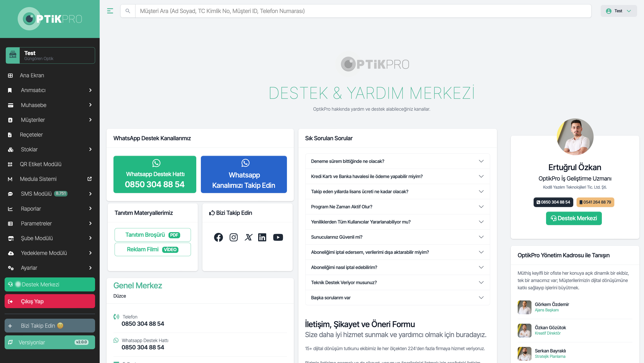Viewport: 644px width, 363px height.
Task: Open X (Twitter) social icon
Action: pos(248,237)
